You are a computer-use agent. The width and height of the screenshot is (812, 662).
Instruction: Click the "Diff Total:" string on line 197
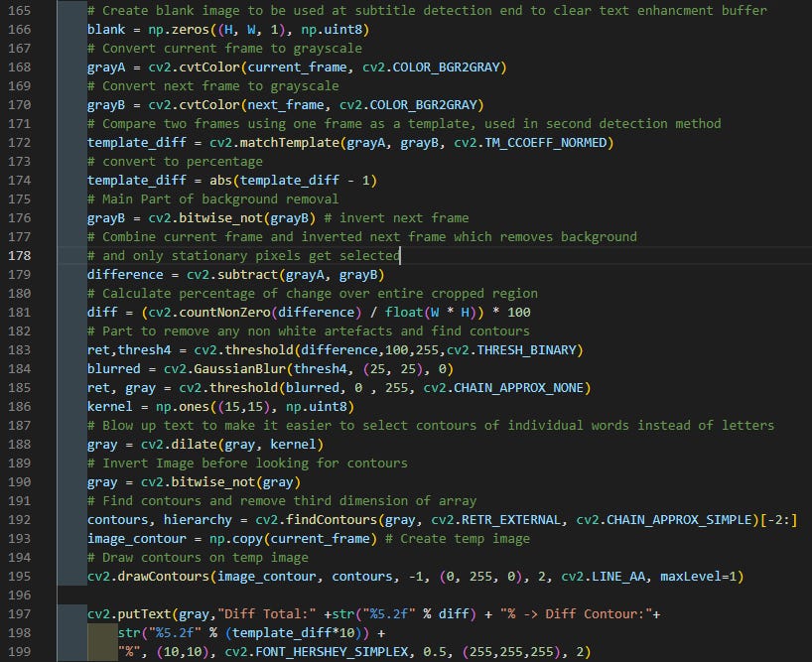point(267,614)
